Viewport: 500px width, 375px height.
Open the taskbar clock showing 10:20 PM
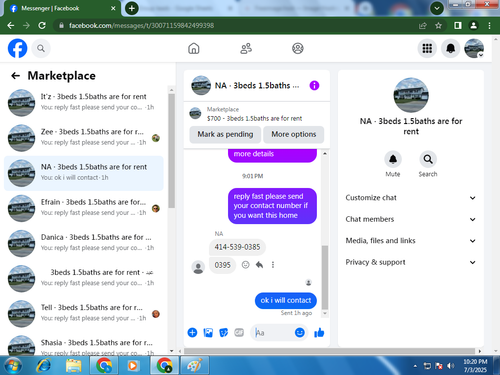click(475, 366)
